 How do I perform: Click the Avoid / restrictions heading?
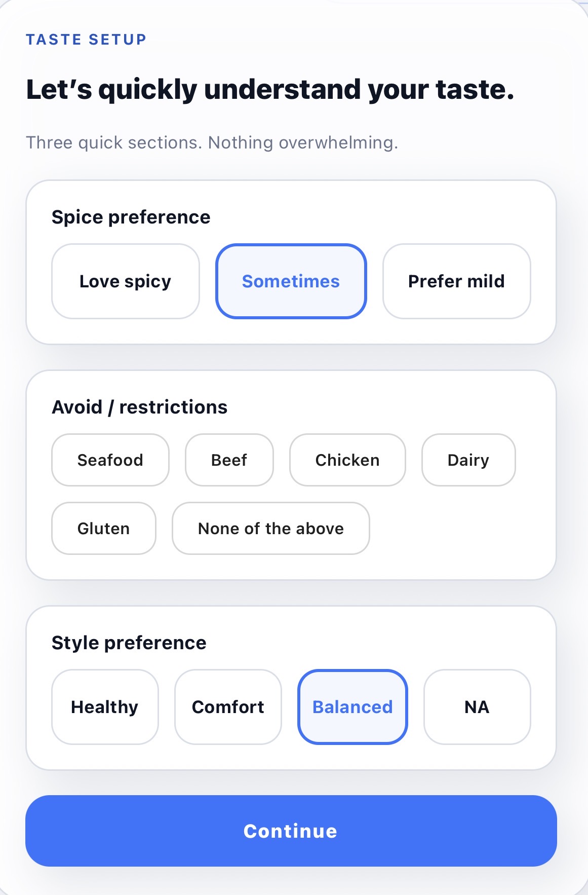[139, 406]
